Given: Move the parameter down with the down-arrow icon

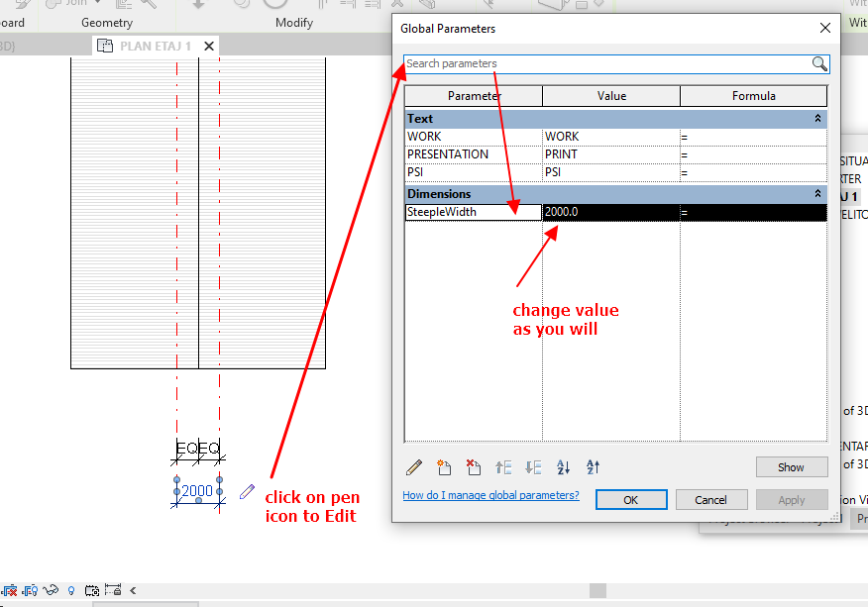Looking at the screenshot, I should pos(534,467).
